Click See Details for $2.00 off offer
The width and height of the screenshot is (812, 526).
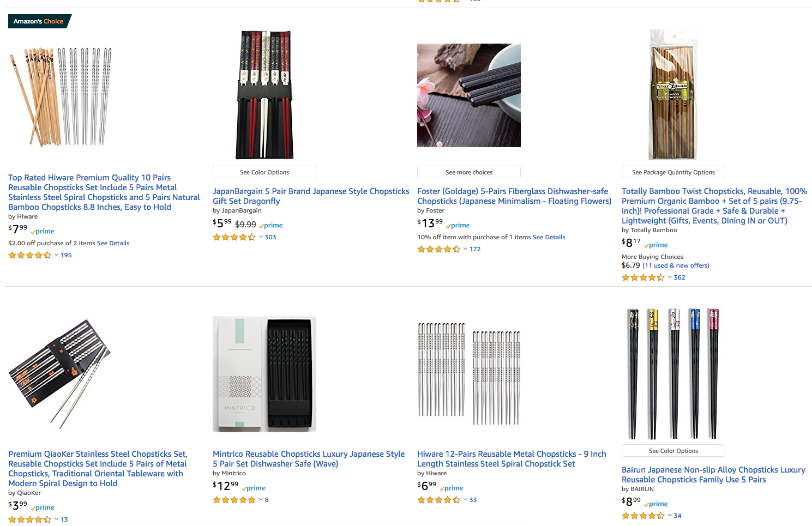tap(113, 243)
